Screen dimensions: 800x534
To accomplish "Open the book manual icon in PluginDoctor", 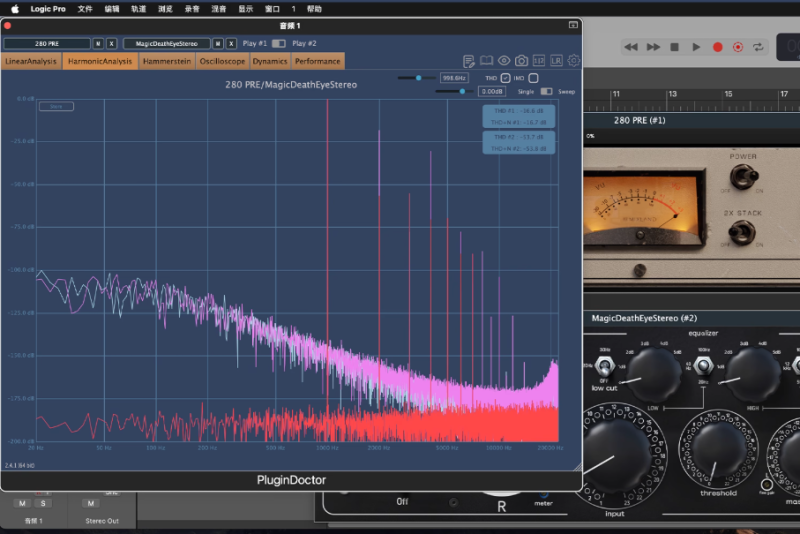I will pyautogui.click(x=486, y=61).
